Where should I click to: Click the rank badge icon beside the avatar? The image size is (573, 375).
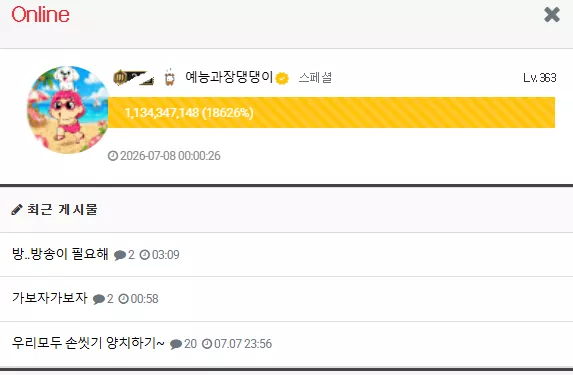point(133,77)
